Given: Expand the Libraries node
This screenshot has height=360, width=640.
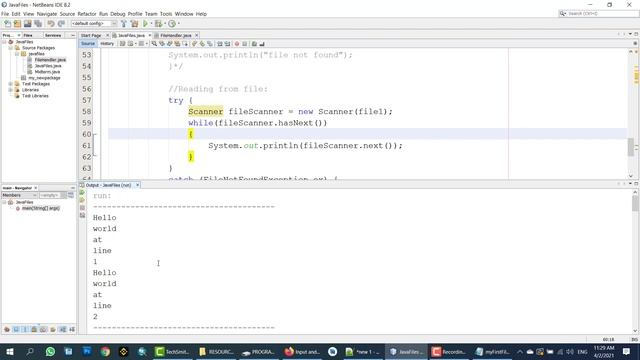Looking at the screenshot, I should 11,90.
